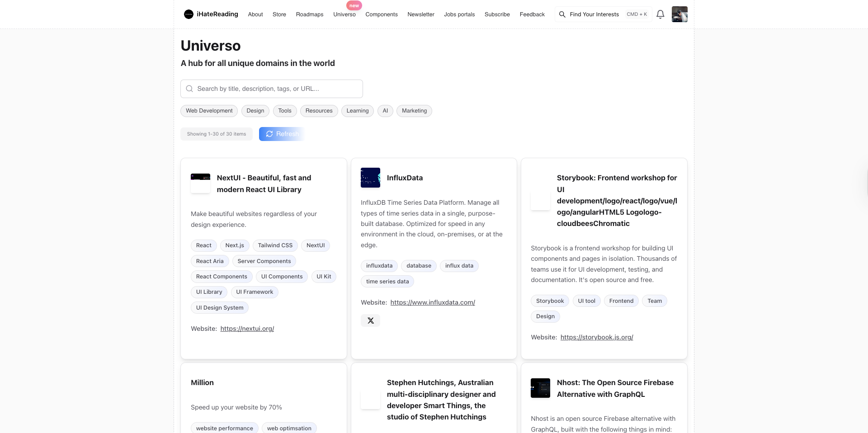Open the Find Your Interests search
The image size is (868, 433).
pyautogui.click(x=604, y=14)
